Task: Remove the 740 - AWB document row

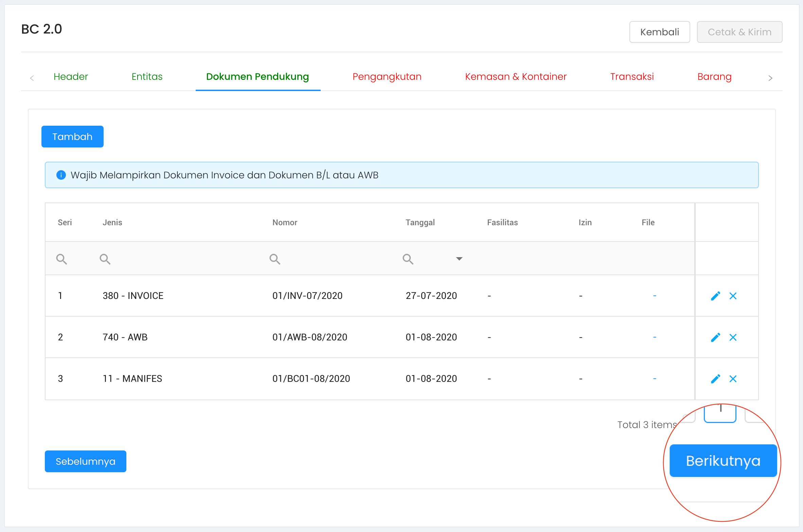Action: 733,337
